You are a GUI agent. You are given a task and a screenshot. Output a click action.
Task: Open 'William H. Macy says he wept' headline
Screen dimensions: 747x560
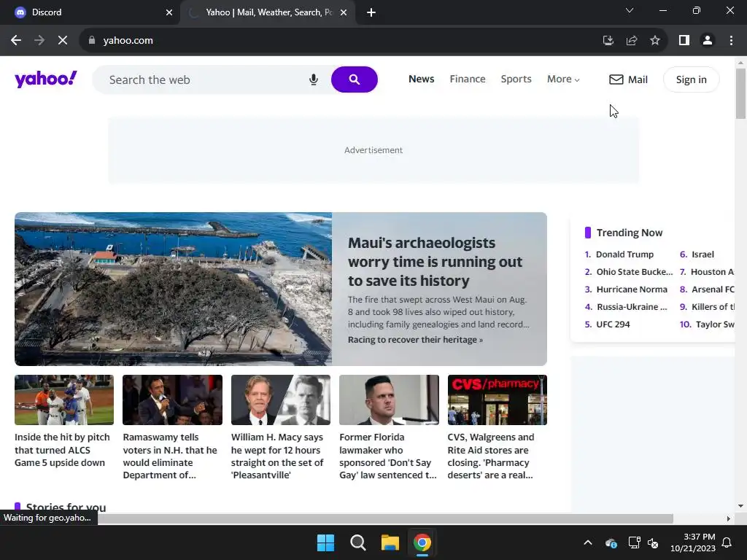(x=277, y=456)
